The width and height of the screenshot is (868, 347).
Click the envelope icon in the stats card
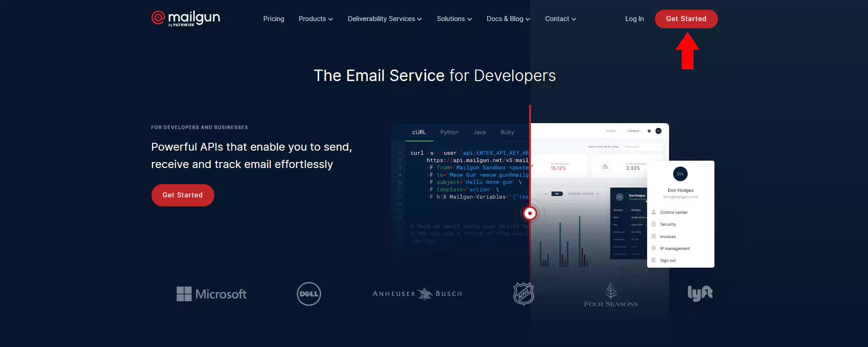click(605, 167)
